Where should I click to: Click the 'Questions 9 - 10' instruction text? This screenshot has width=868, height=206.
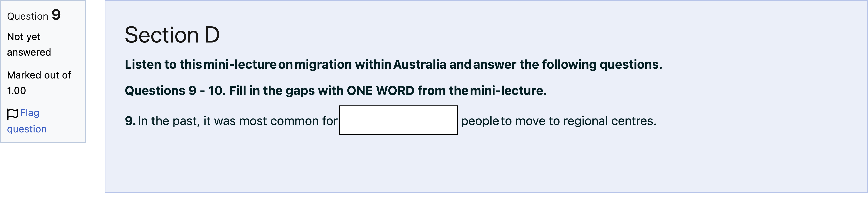coord(175,91)
